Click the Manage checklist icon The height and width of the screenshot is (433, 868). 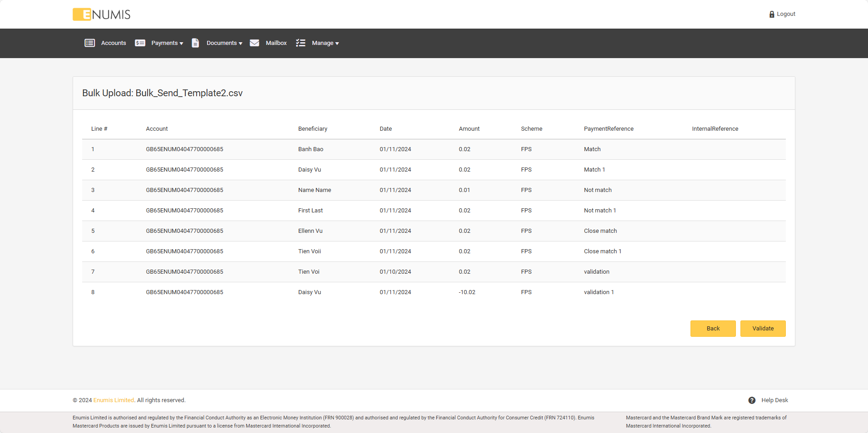pyautogui.click(x=301, y=43)
